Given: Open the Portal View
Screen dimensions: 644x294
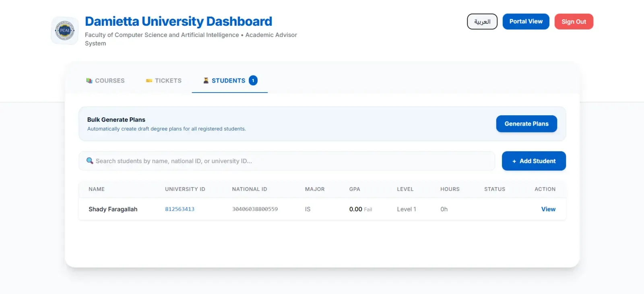Looking at the screenshot, I should point(526,21).
